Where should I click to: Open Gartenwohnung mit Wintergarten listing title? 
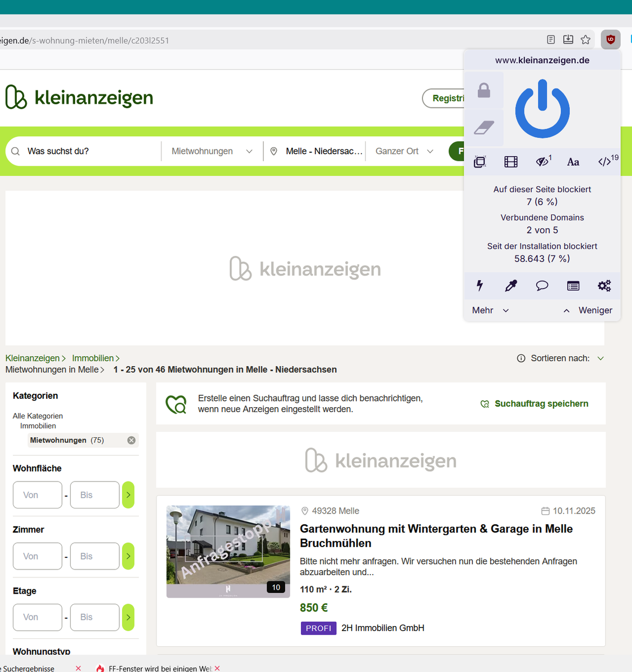tap(436, 536)
